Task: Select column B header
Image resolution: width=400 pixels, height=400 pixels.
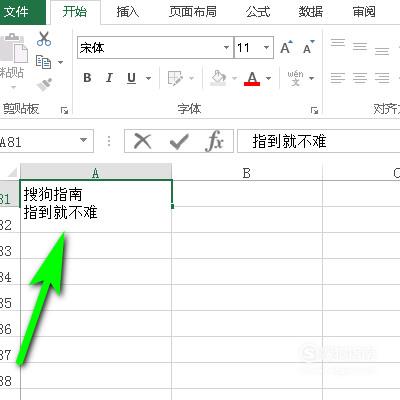Action: (247, 172)
